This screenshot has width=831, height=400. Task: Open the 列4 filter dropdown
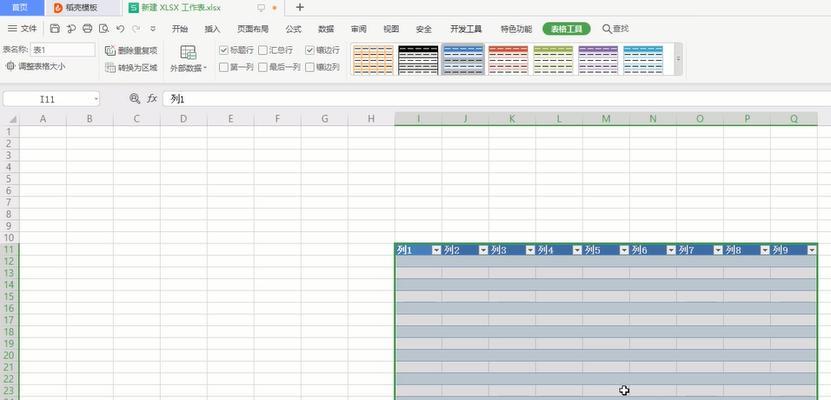click(x=577, y=251)
